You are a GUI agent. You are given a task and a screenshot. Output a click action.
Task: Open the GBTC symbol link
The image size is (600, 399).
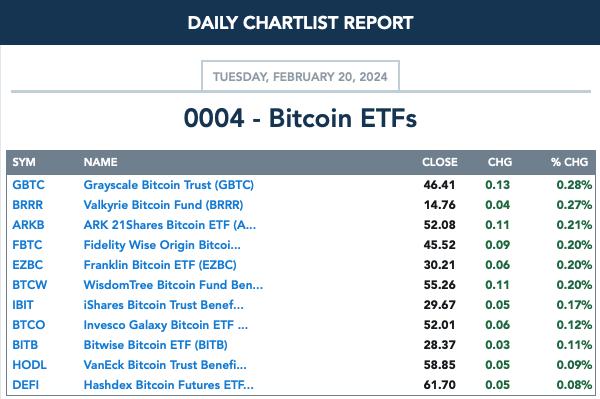click(x=28, y=185)
